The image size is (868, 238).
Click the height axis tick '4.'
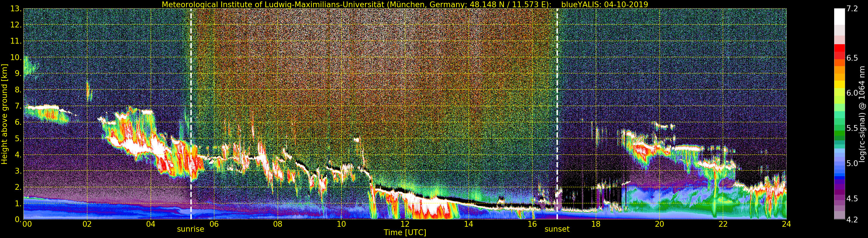[x=18, y=155]
